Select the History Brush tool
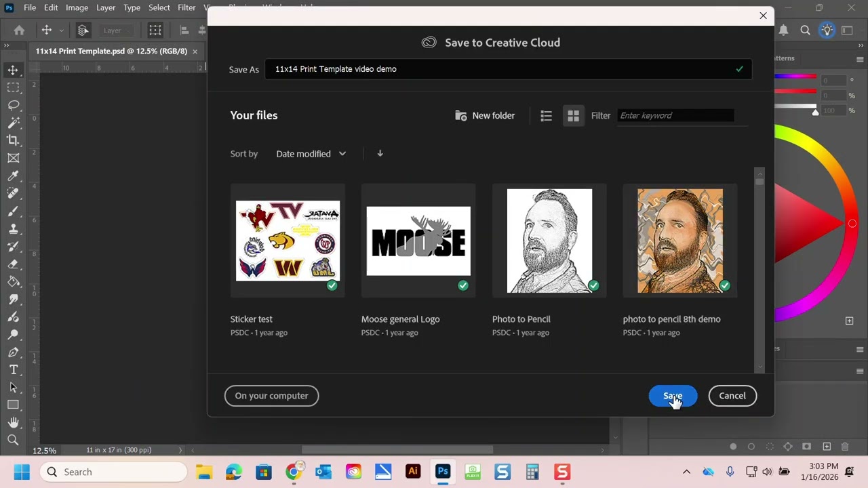Viewport: 868px width, 488px height. (13, 246)
